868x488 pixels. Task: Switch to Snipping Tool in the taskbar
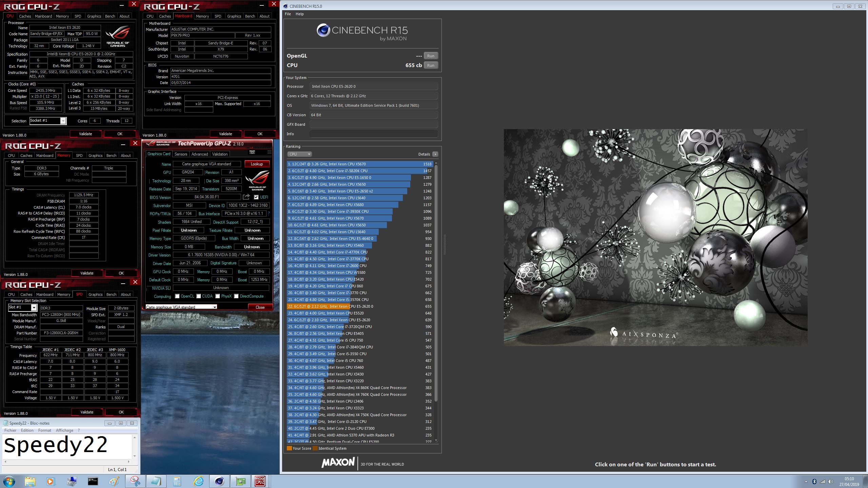click(135, 481)
